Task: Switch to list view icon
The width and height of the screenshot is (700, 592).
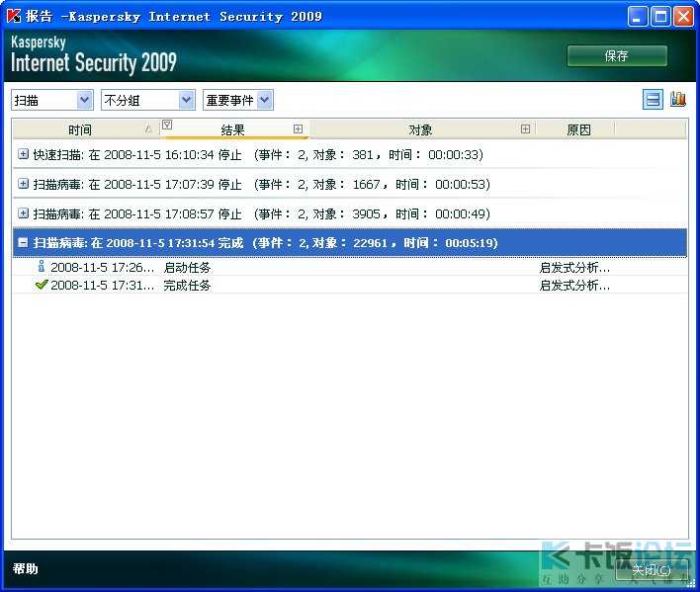Action: tap(653, 99)
